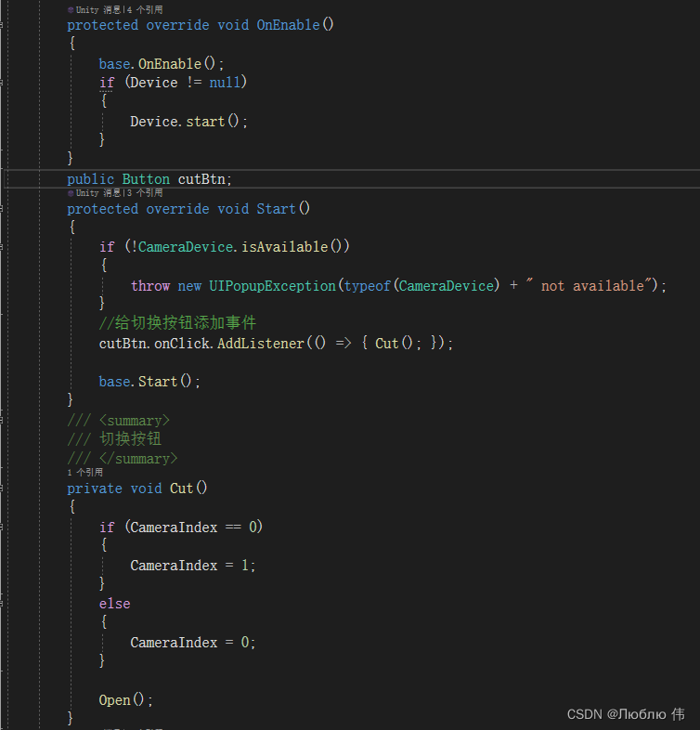The width and height of the screenshot is (700, 730).
Task: Click Start in the override declaration
Action: tap(276, 209)
